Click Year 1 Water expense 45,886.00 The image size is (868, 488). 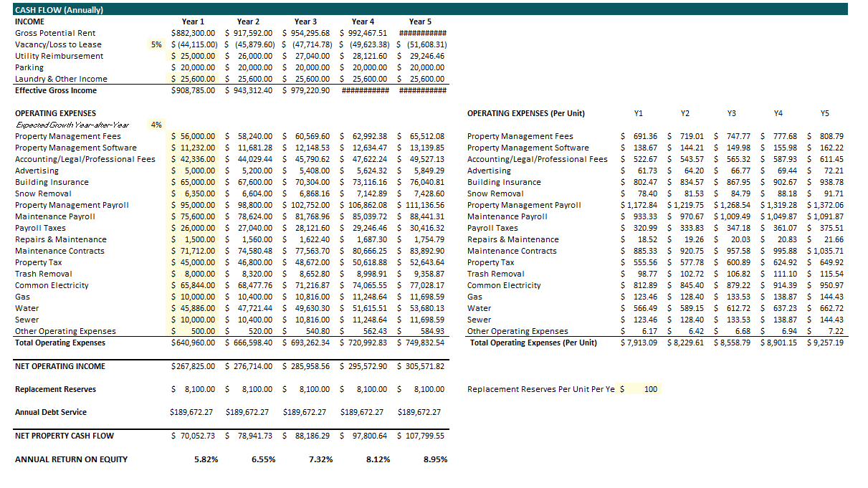click(x=194, y=308)
